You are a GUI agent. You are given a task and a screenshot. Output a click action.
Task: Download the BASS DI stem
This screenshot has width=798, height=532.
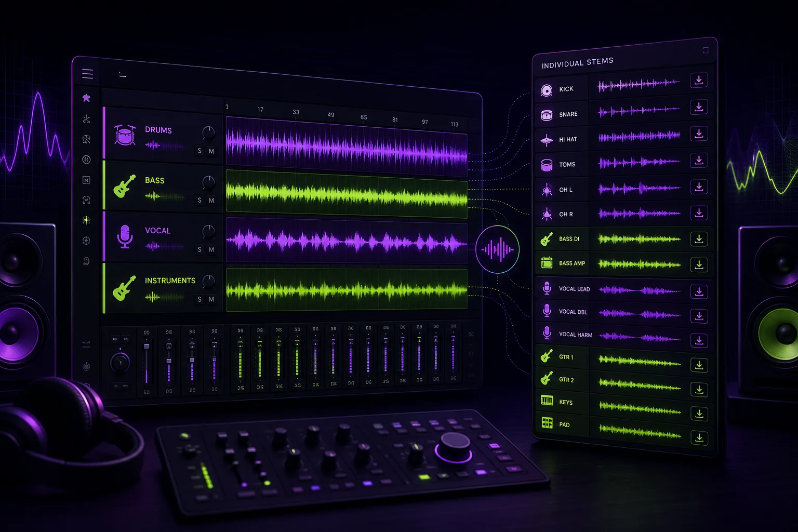699,239
